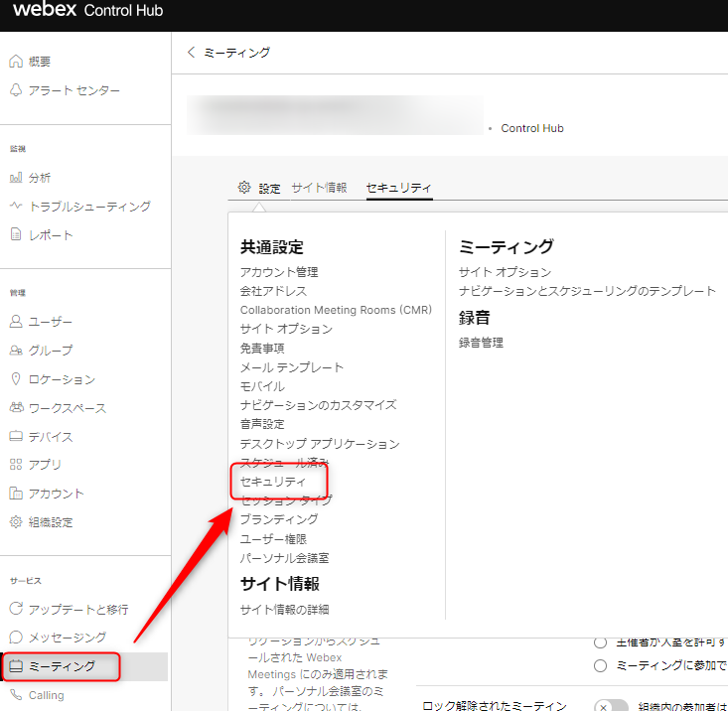Click the デバイス icon in sidebar
This screenshot has height=711, width=728.
point(16,436)
